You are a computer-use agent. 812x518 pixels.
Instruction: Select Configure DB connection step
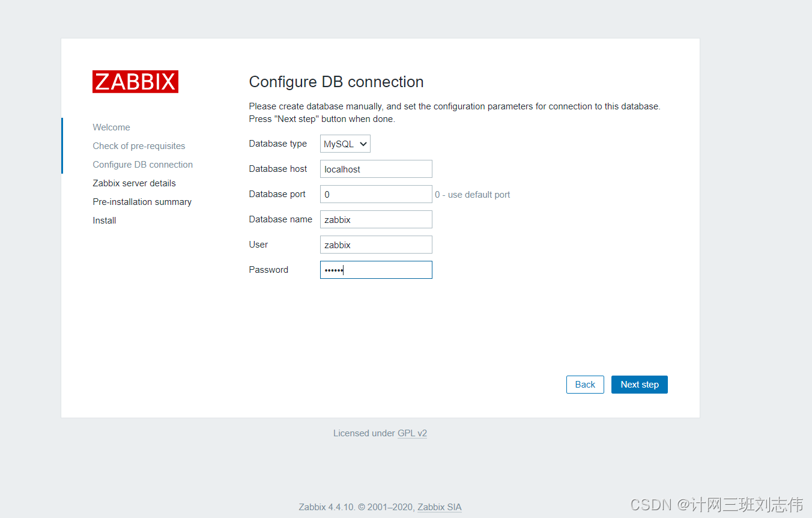point(143,165)
